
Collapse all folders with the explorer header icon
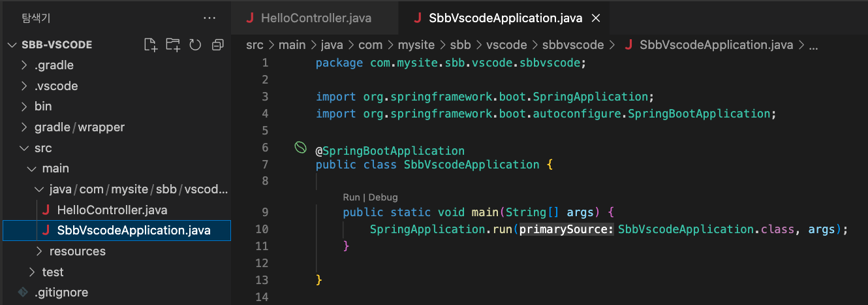[x=217, y=45]
